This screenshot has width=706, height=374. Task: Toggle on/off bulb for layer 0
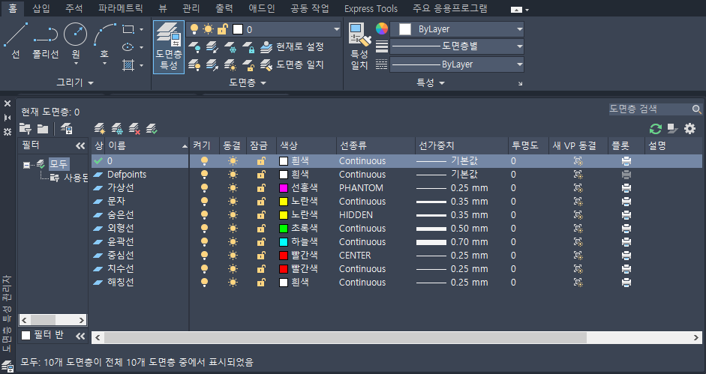204,161
